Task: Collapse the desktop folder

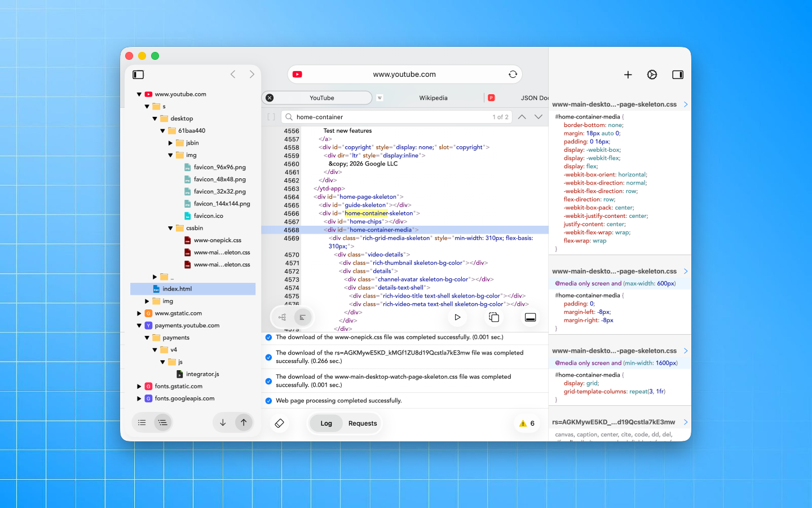Action: pyautogui.click(x=155, y=119)
